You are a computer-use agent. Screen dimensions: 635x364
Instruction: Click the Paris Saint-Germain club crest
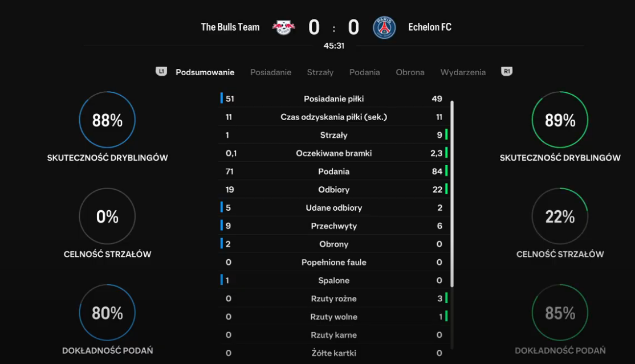[384, 27]
